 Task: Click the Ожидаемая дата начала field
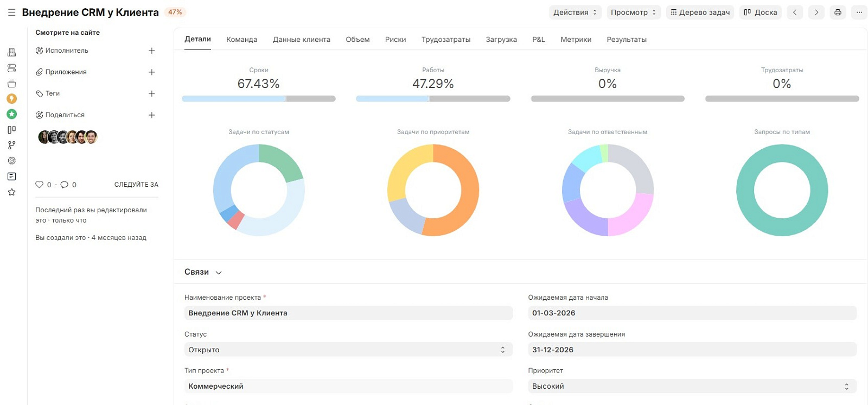692,313
